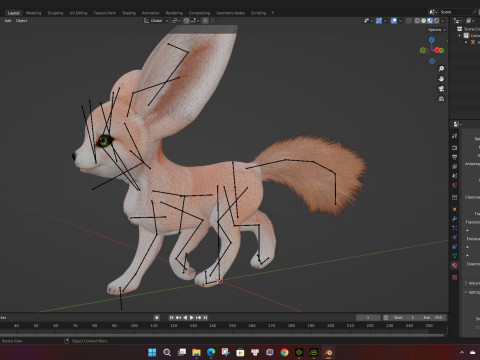Open the Scene properties tab
Screen dimensions: 480x360
[455, 176]
